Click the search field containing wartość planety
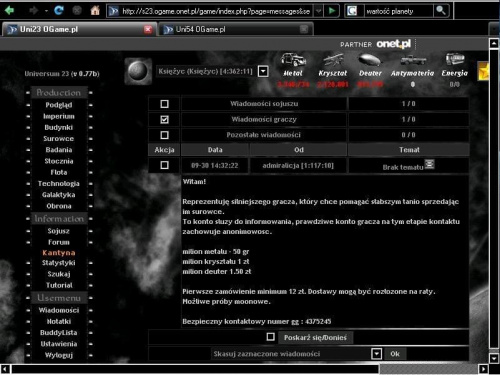 click(x=399, y=11)
